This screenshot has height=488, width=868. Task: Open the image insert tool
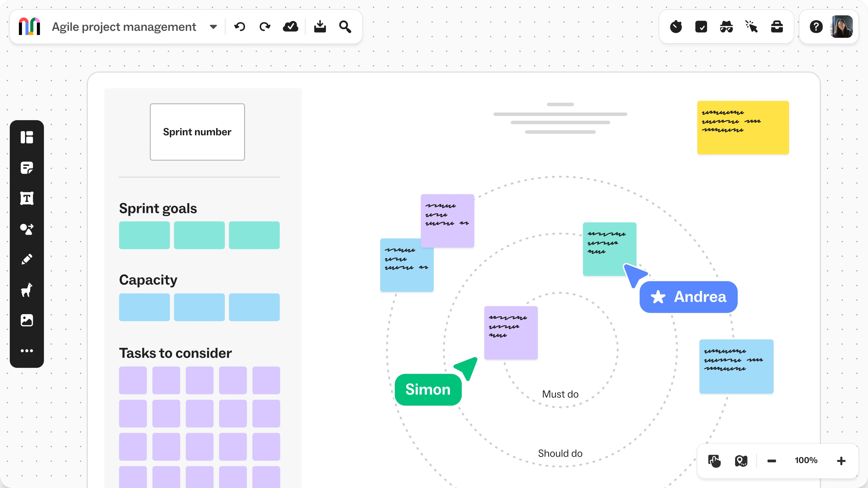click(27, 320)
